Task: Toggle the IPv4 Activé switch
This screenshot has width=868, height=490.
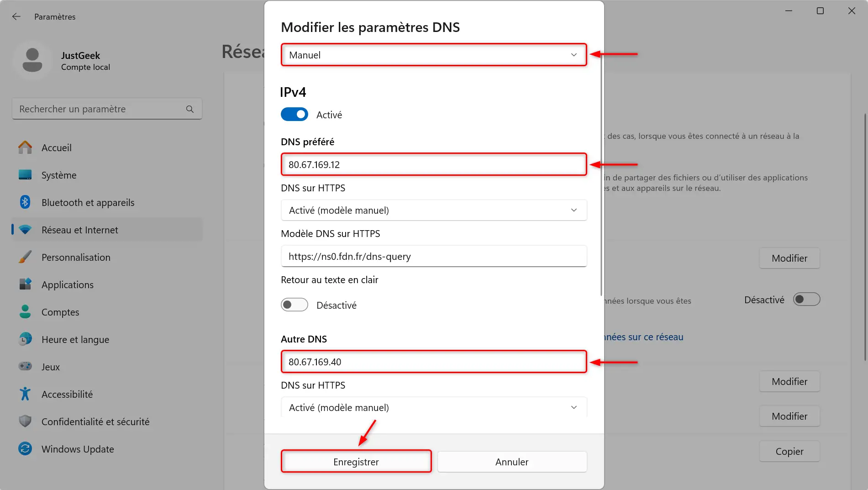Action: pyautogui.click(x=295, y=114)
